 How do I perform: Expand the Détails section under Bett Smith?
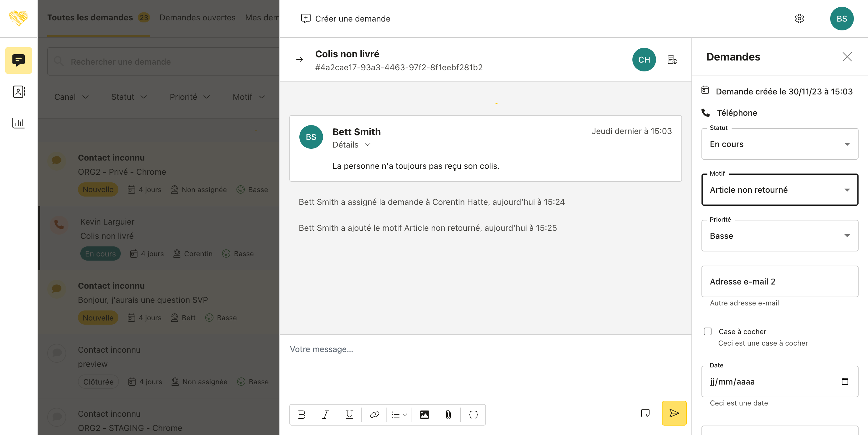click(351, 145)
